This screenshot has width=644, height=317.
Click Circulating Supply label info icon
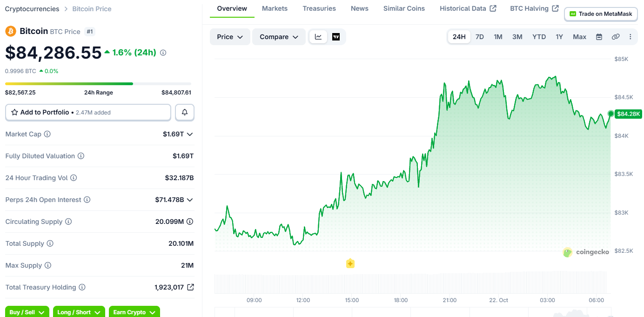pos(68,222)
